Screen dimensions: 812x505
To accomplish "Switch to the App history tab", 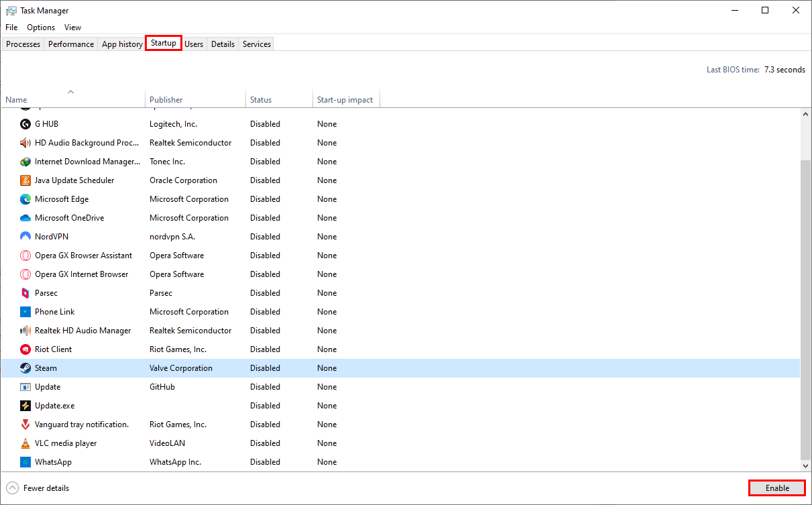I will pyautogui.click(x=122, y=44).
